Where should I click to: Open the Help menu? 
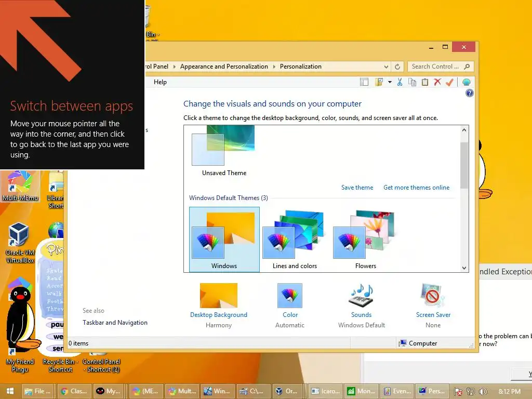tap(160, 82)
